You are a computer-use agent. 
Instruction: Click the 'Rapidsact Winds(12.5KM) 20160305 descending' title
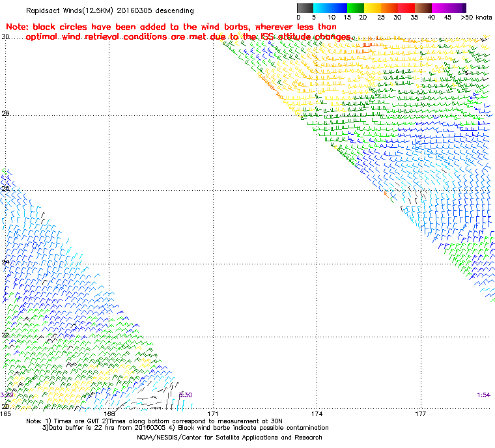click(x=110, y=10)
